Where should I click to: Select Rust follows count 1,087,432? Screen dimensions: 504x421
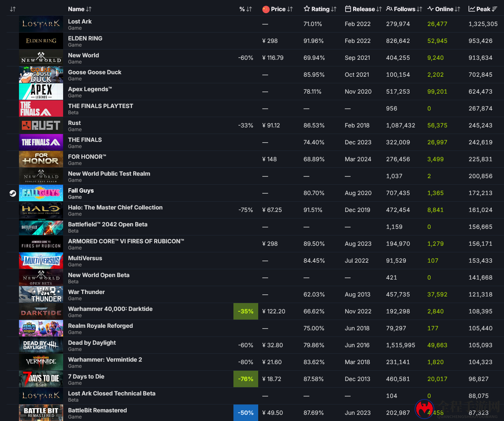pyautogui.click(x=400, y=125)
